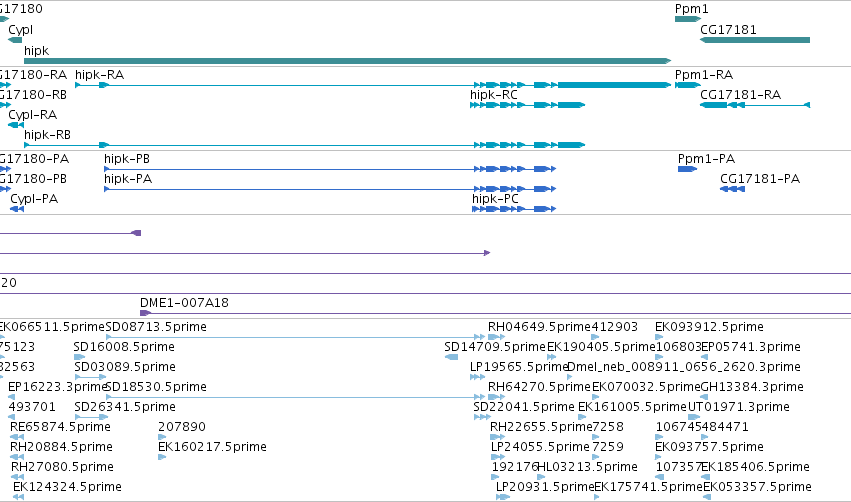
Task: Select the RE65874.5prime EST label
Action: tap(60, 427)
